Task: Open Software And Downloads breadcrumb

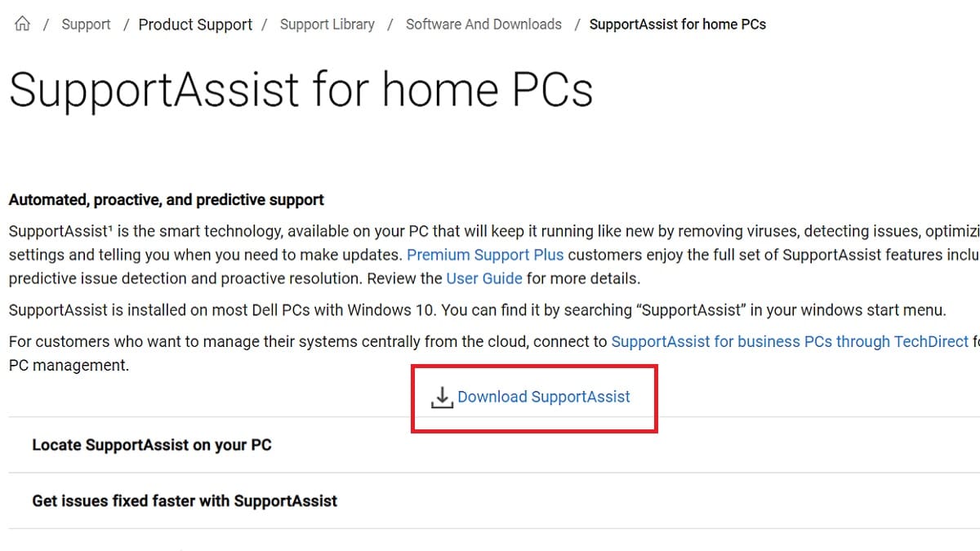Action: (x=483, y=24)
